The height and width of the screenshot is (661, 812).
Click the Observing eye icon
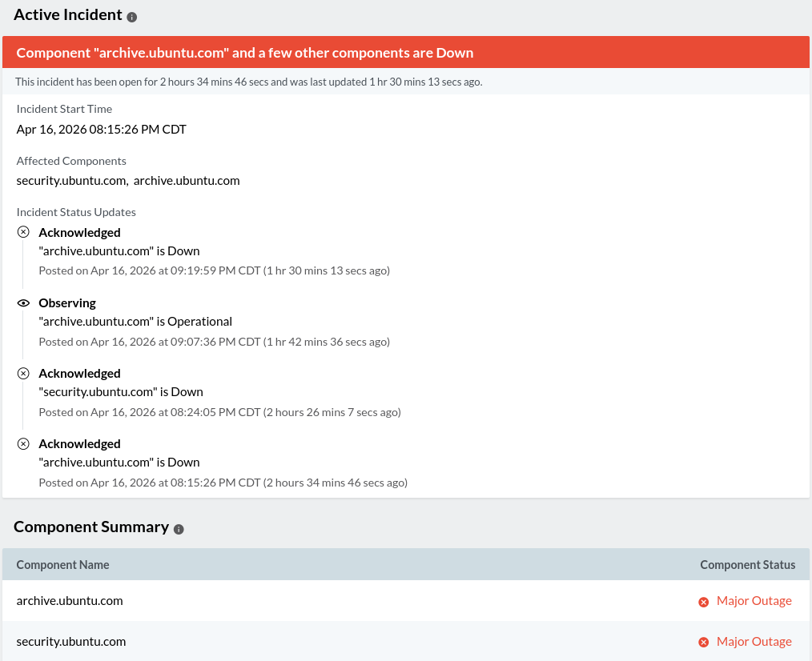23,302
